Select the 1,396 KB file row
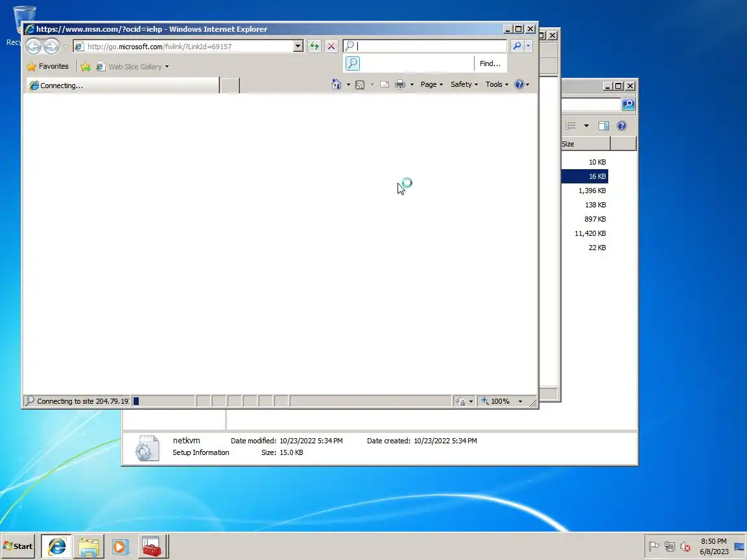The height and width of the screenshot is (560, 747). coord(584,191)
